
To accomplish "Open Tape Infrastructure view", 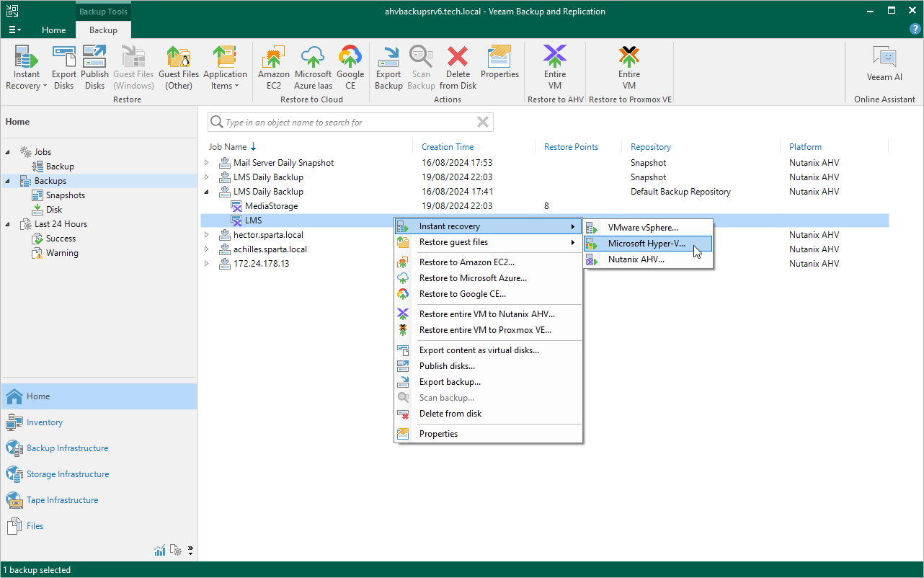I will [99, 500].
